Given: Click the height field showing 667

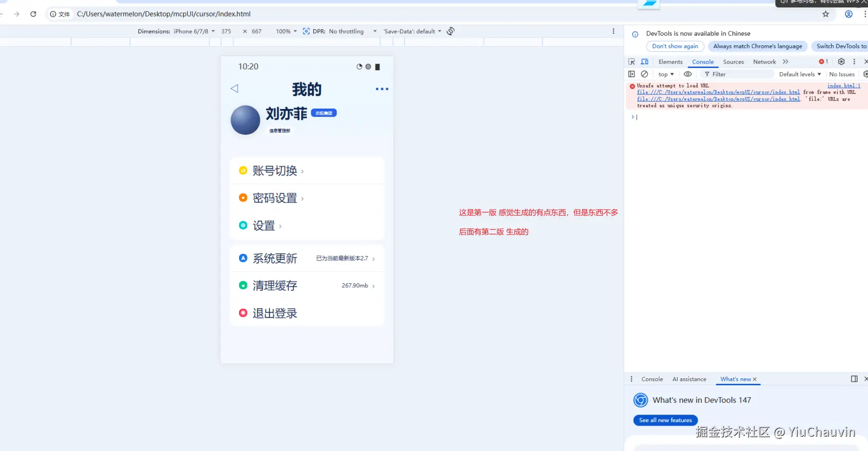Looking at the screenshot, I should tap(256, 31).
